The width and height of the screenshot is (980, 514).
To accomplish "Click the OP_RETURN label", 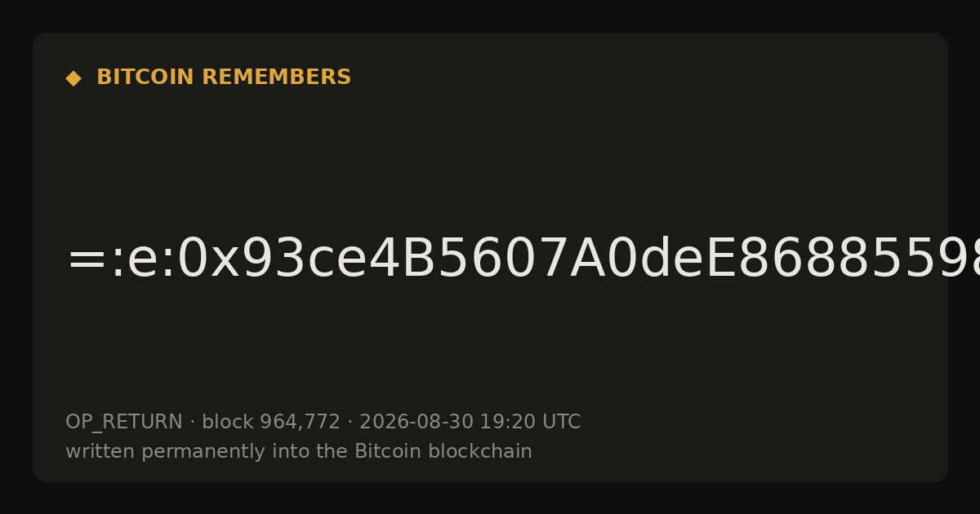I will click(x=124, y=423).
